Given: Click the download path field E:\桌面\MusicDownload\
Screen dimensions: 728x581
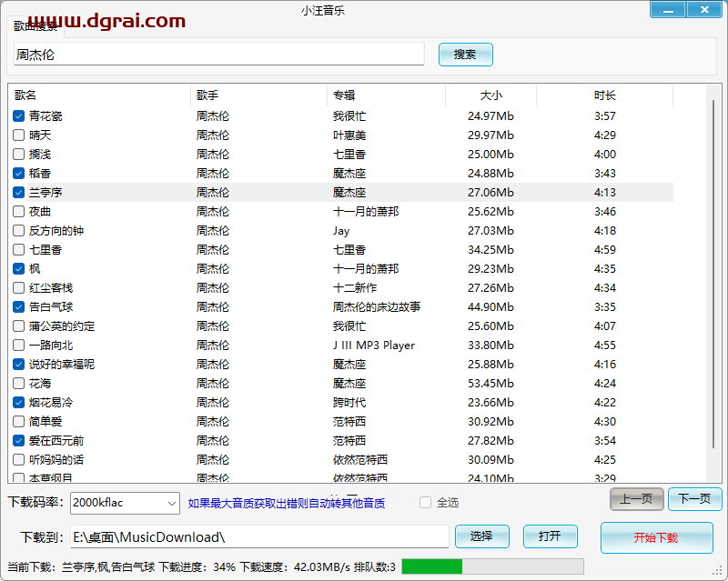Looking at the screenshot, I should tap(259, 537).
